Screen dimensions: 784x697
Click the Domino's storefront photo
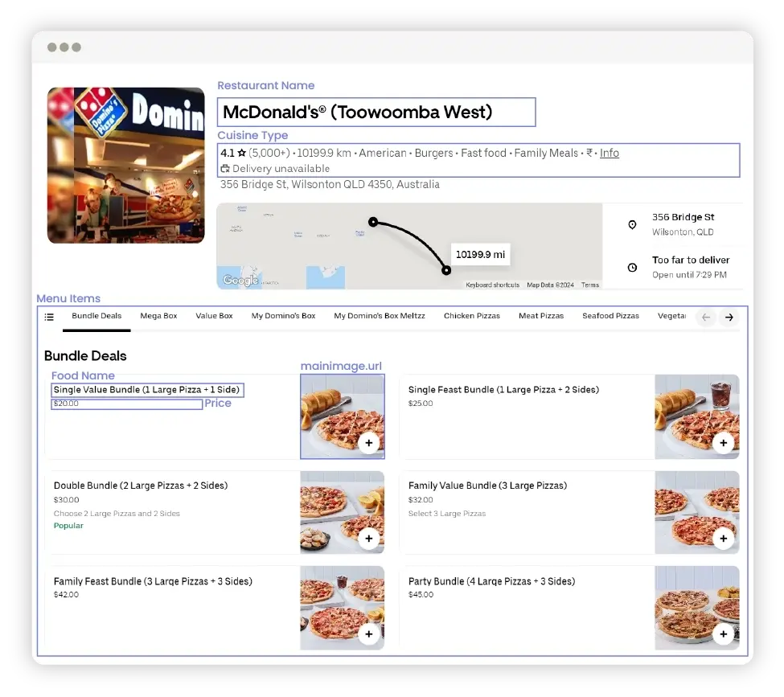click(x=126, y=166)
